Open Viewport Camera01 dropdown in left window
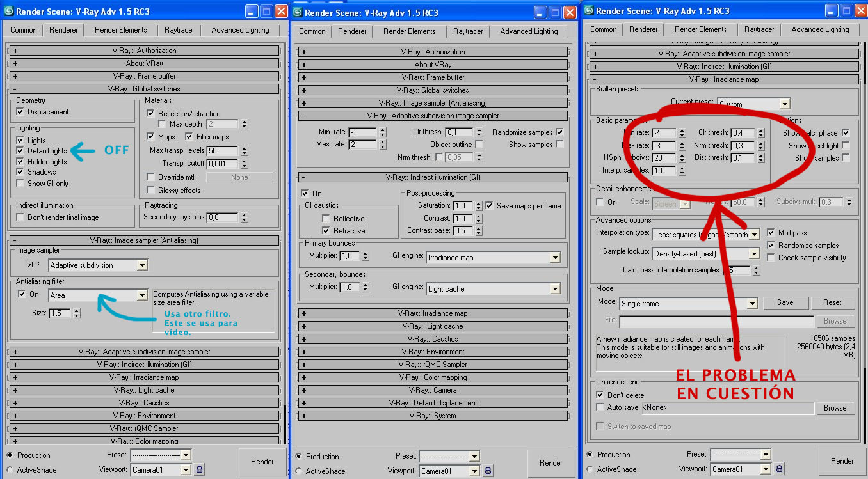The image size is (868, 479). 161,470
